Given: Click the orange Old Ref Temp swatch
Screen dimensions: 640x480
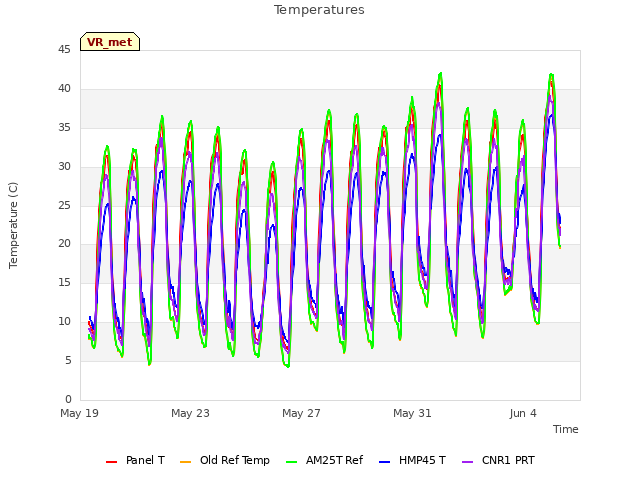Looking at the screenshot, I should [185, 462].
